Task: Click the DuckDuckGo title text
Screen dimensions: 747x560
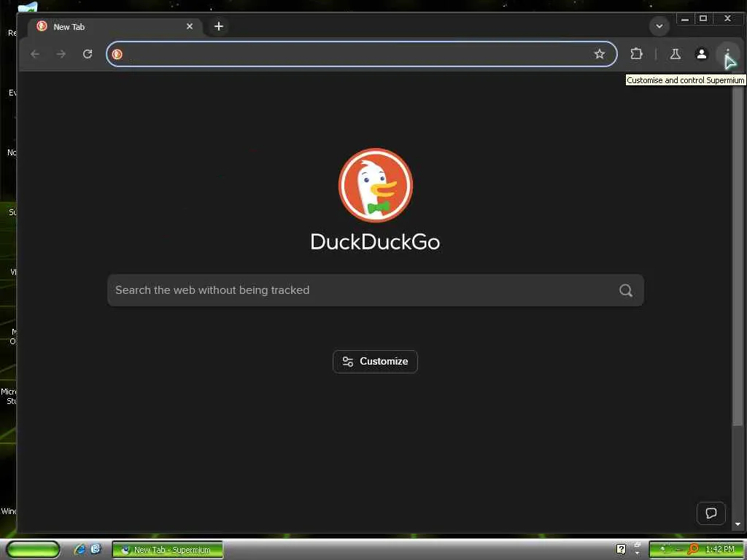Action: click(376, 242)
